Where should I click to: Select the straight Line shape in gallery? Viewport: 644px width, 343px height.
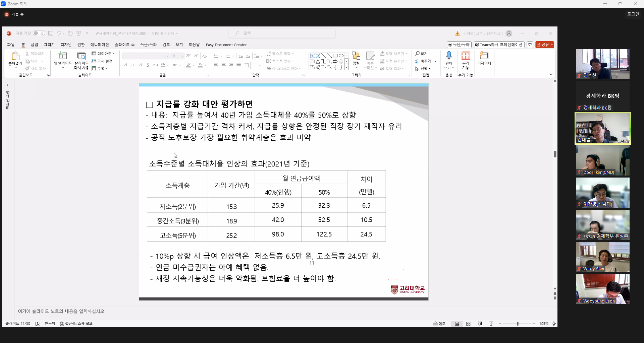[324, 56]
